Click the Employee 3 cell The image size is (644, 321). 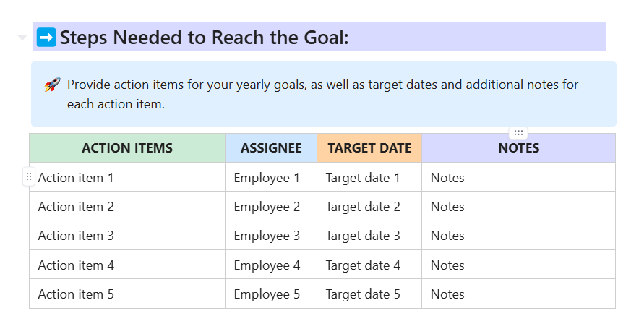tap(267, 236)
